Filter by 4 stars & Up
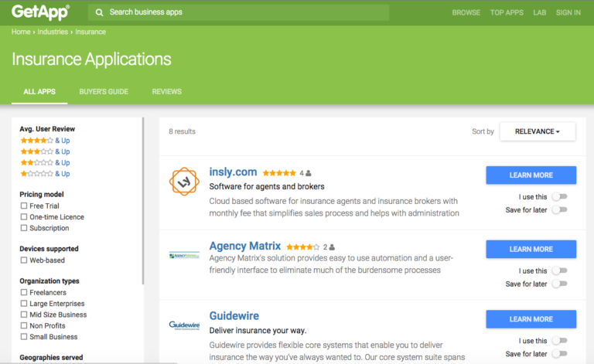The image size is (594, 364). click(x=45, y=141)
